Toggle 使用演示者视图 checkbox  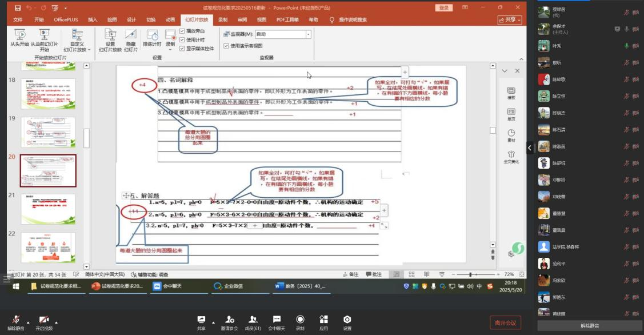pyautogui.click(x=226, y=46)
